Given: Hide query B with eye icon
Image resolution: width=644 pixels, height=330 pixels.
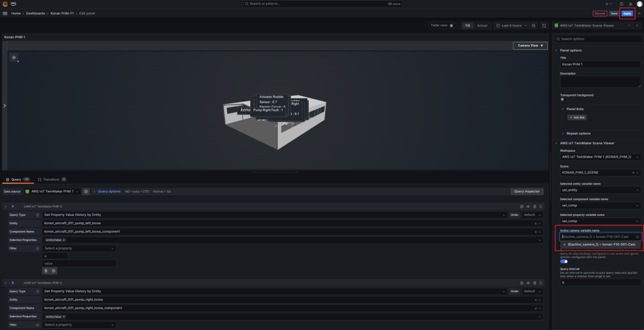Looking at the screenshot, I should (528, 283).
